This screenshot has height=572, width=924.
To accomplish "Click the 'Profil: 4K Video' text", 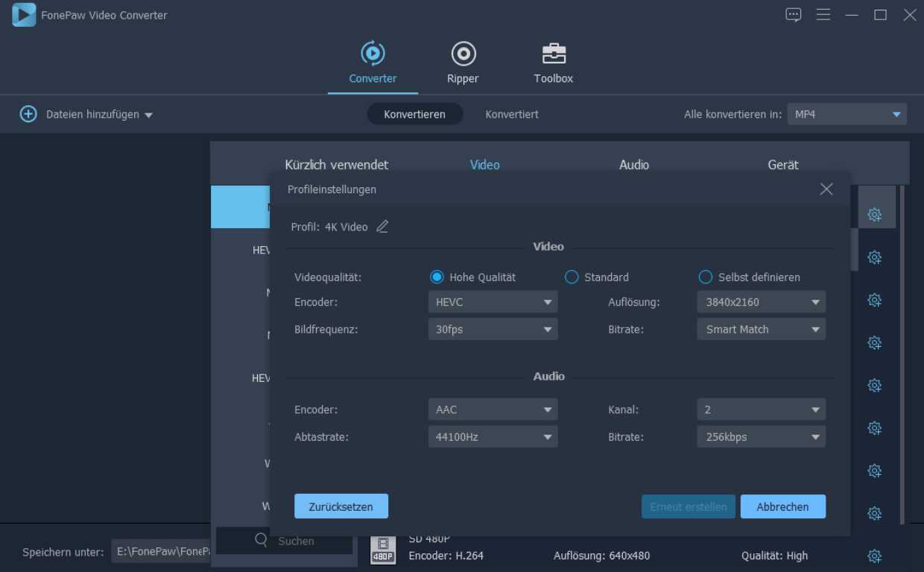I will click(329, 227).
